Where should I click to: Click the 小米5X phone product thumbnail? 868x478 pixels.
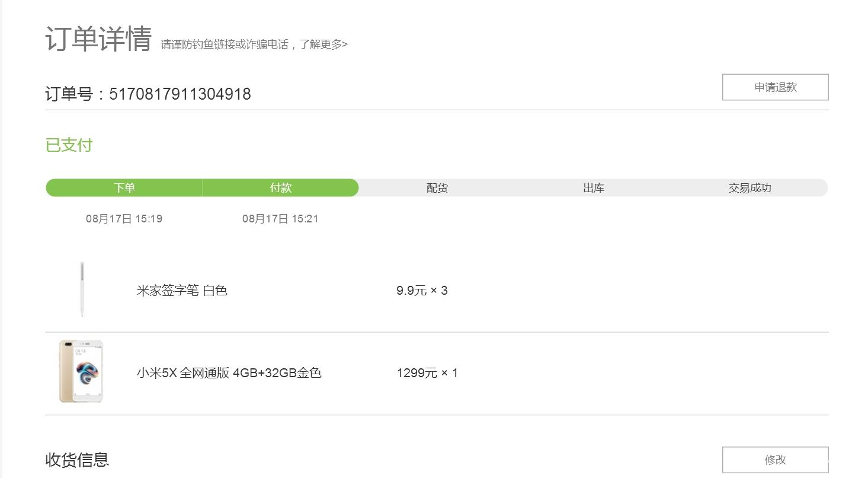coord(81,372)
